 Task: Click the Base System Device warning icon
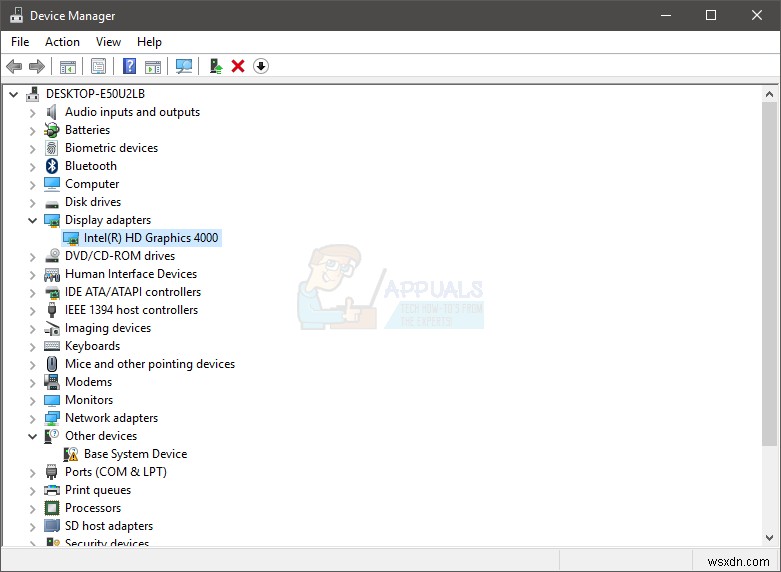point(71,454)
